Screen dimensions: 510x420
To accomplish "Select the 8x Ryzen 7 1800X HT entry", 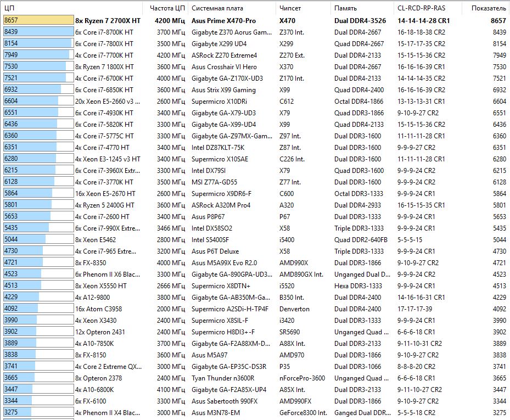I will tap(255, 66).
